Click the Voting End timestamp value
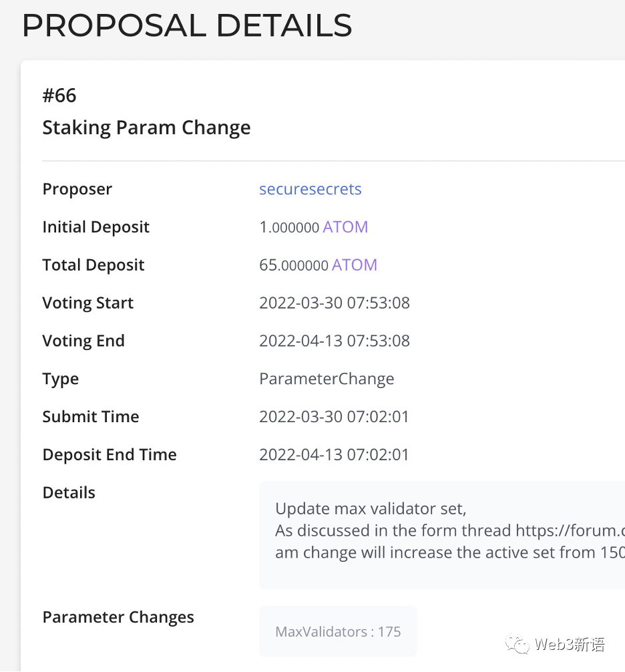 pyautogui.click(x=334, y=341)
